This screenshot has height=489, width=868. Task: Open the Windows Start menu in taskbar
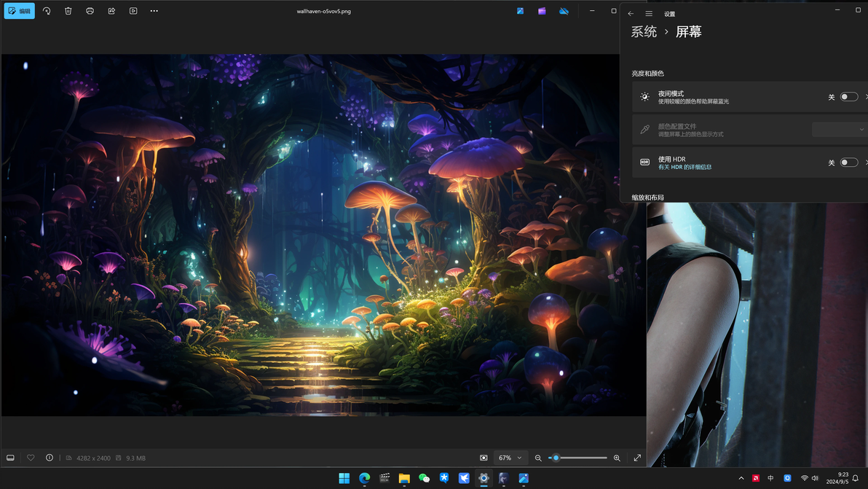[344, 478]
